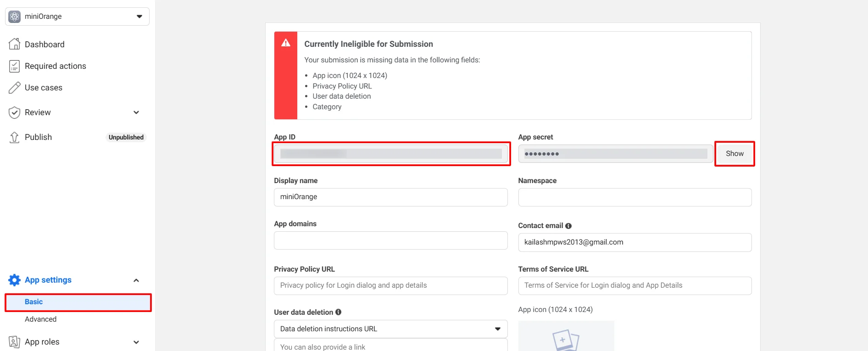Expand the App roles section chevron
868x351 pixels.
tap(136, 342)
